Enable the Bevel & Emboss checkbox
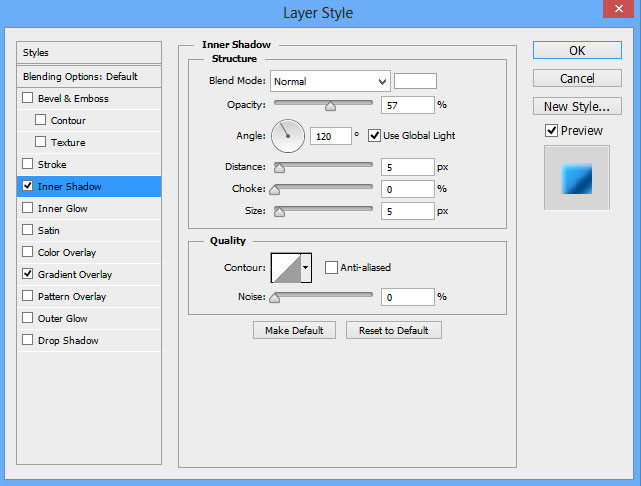Viewport: 641px width, 486px height. [x=28, y=99]
